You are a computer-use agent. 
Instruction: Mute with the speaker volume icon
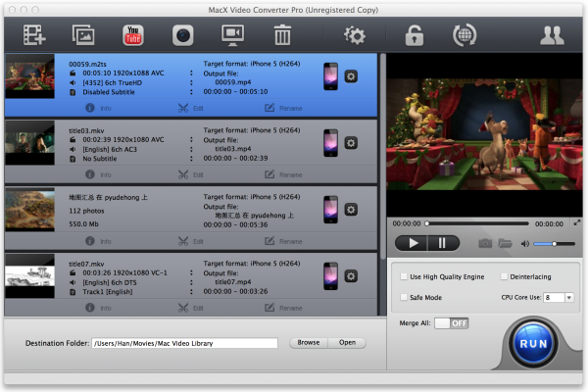coord(524,244)
